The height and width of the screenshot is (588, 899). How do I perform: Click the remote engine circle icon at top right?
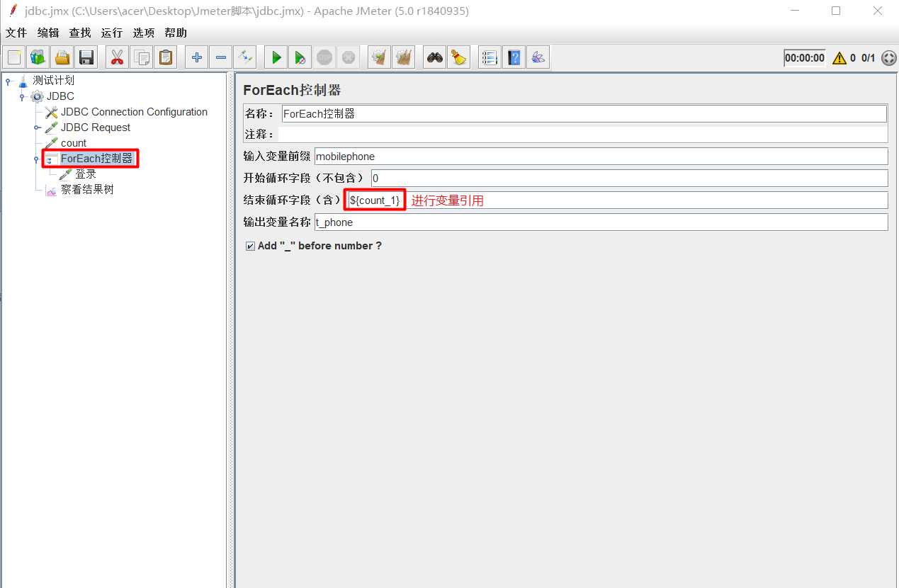click(888, 58)
